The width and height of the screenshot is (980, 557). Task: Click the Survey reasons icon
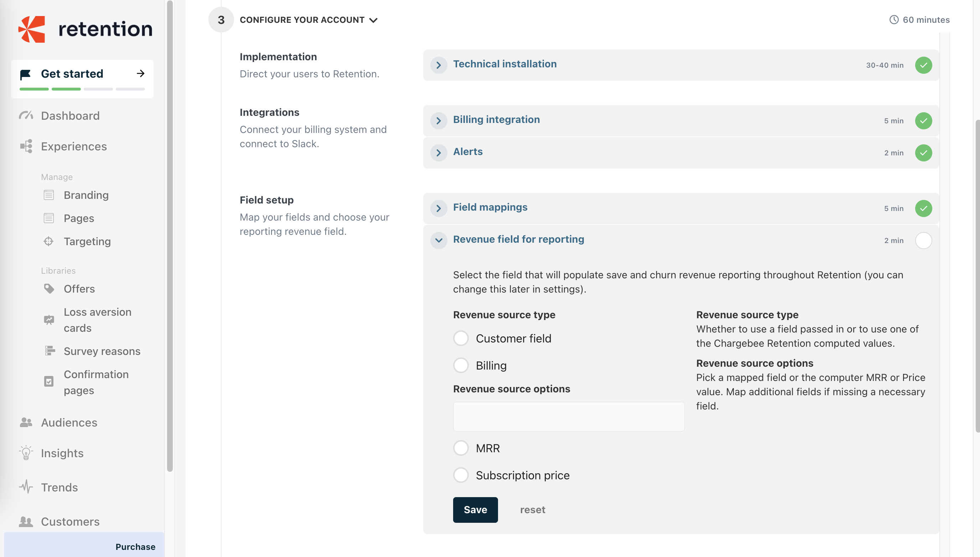pos(49,351)
